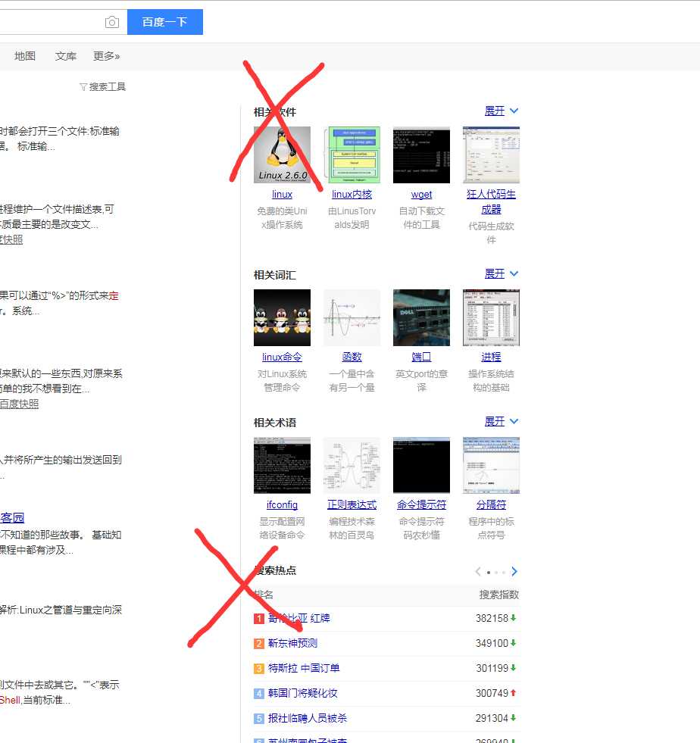This screenshot has width=700, height=743.
Task: Click search index value 300749
Action: point(492,693)
